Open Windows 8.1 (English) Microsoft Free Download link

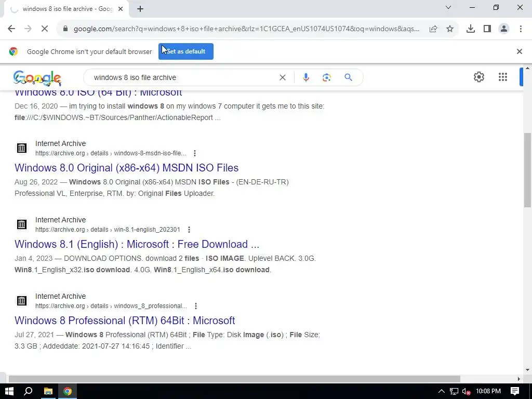tap(137, 244)
